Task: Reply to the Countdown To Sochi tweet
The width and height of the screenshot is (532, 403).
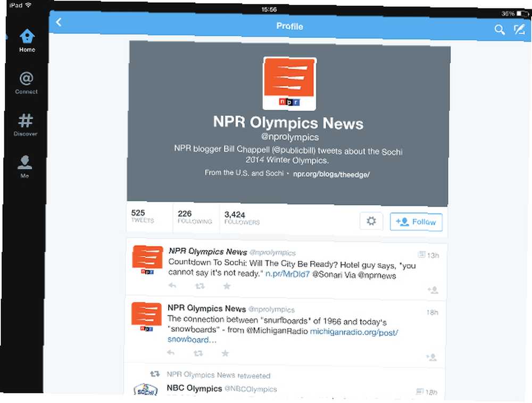Action: tap(172, 285)
